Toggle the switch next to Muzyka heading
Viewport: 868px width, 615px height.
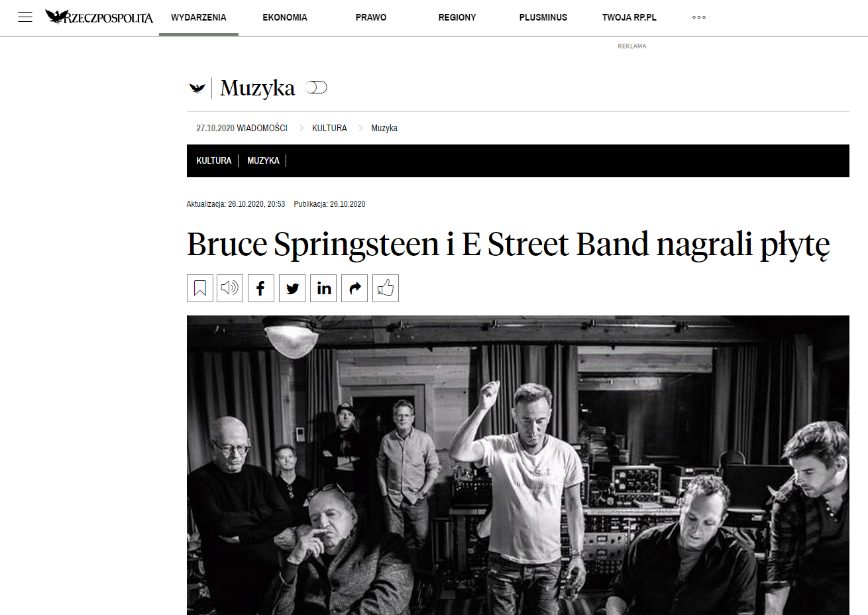[x=316, y=87]
